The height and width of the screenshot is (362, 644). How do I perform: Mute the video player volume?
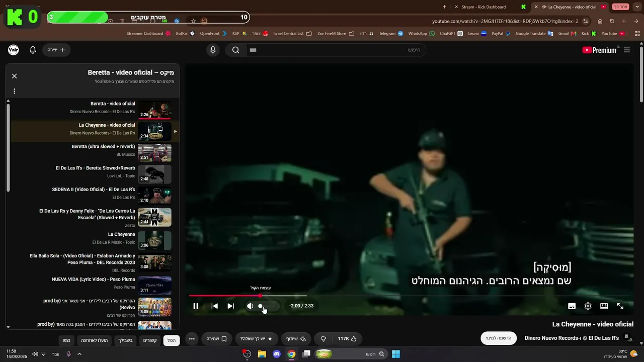tap(250, 306)
